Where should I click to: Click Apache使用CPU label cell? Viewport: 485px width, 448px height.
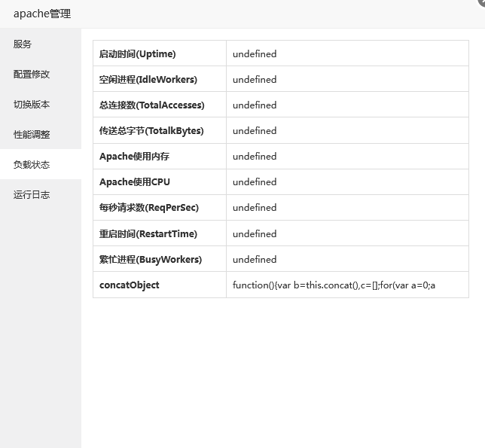(160, 181)
